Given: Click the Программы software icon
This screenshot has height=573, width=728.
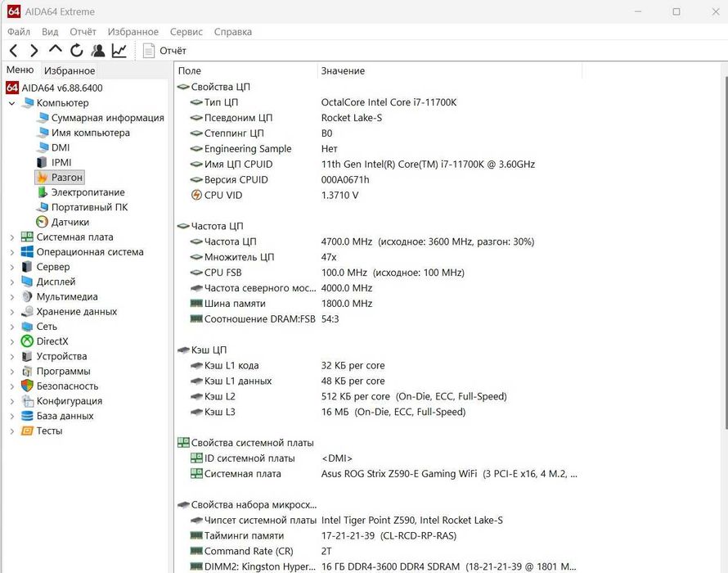Looking at the screenshot, I should click(x=27, y=371).
